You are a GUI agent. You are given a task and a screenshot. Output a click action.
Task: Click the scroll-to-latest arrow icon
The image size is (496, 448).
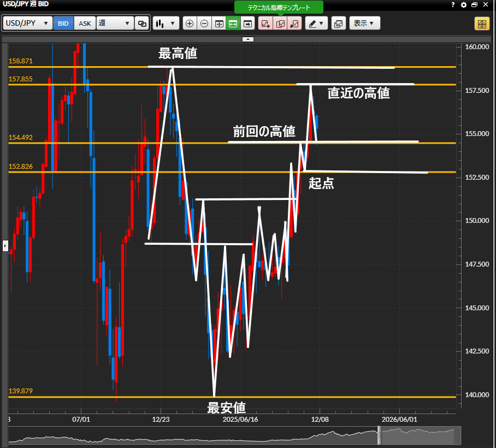click(x=248, y=23)
